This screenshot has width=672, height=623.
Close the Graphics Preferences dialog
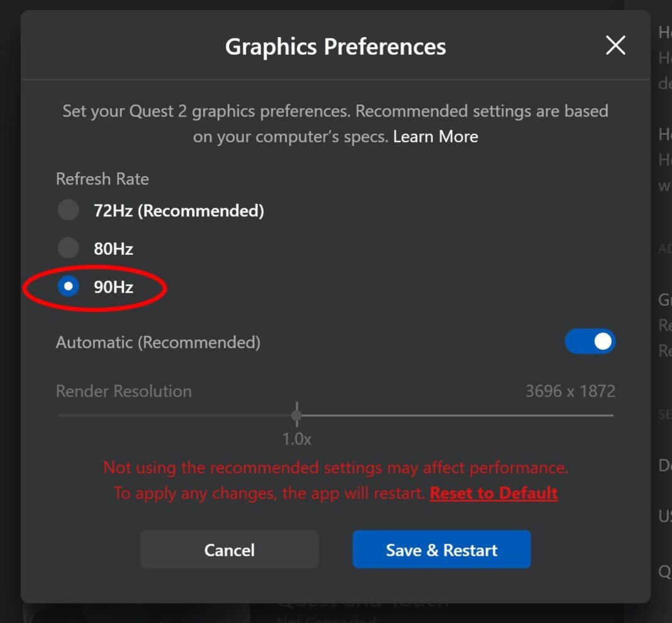pyautogui.click(x=615, y=45)
